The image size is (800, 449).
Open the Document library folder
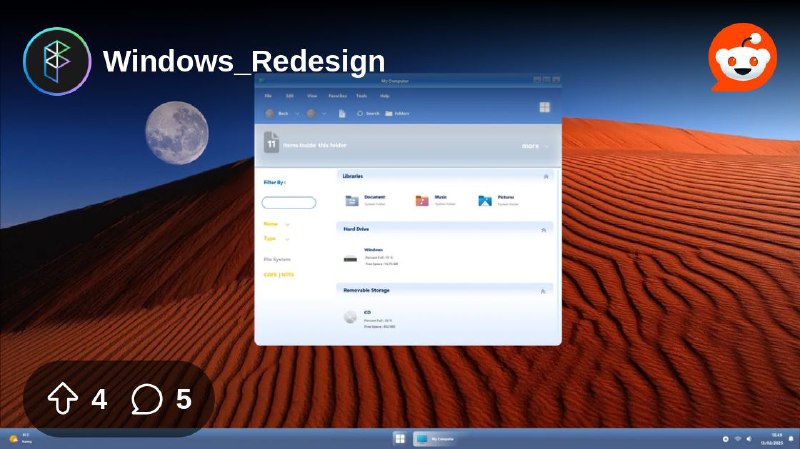pos(365,201)
